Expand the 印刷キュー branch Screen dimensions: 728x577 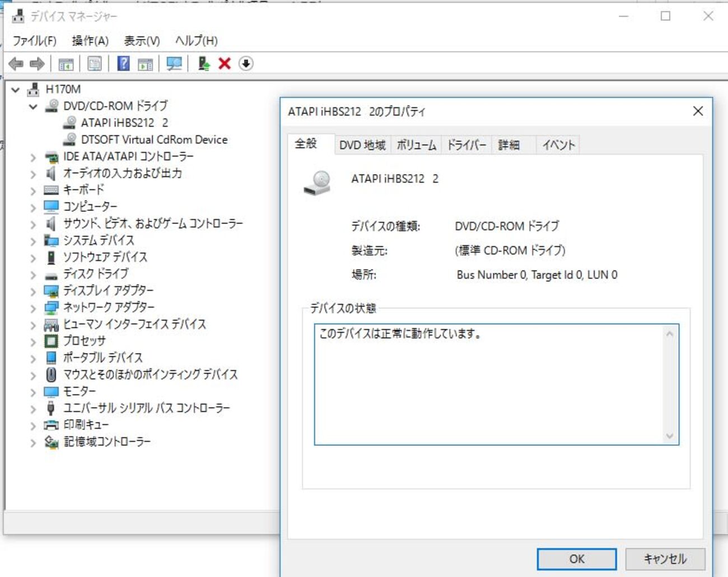33,426
